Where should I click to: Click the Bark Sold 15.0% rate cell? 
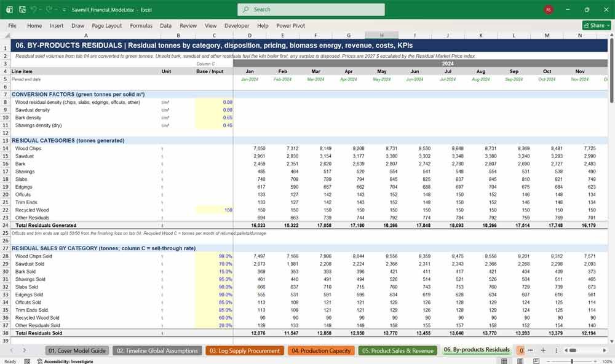coord(214,271)
